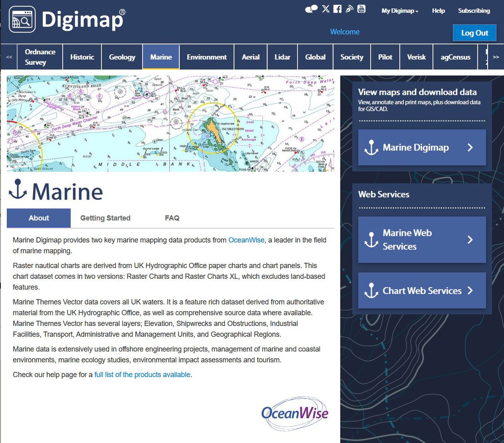Open the Verisk collection tab
504x443 pixels.
(x=417, y=57)
